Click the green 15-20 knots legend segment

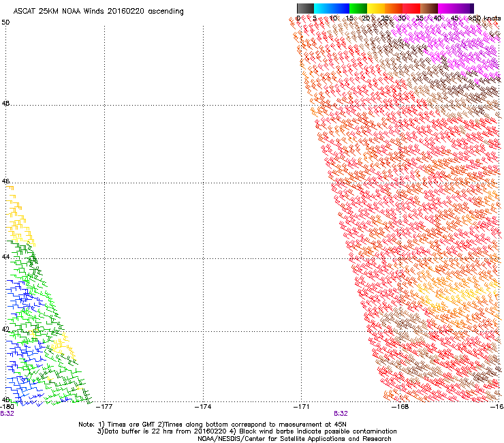(358, 8)
